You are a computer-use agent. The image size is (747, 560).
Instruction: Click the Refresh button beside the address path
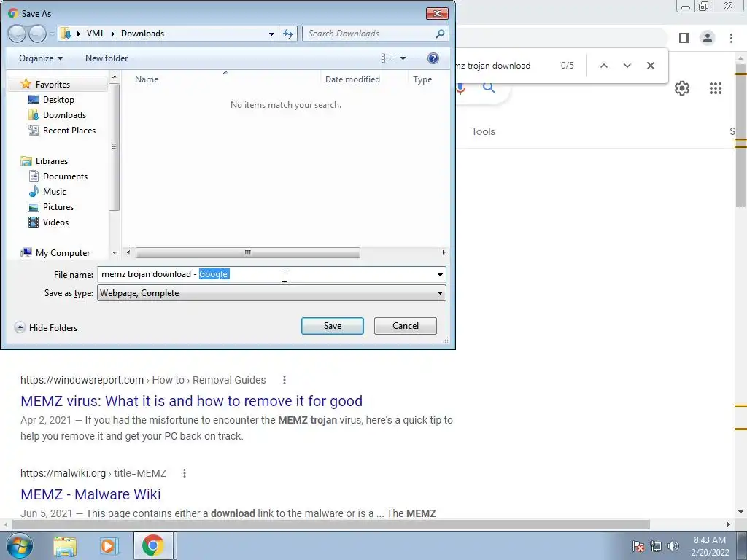pyautogui.click(x=288, y=34)
